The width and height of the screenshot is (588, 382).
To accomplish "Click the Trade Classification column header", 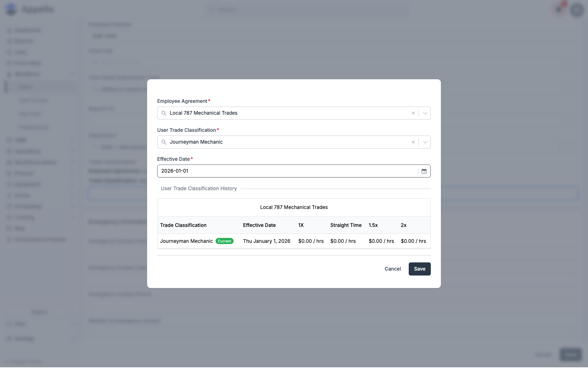I will click(183, 225).
